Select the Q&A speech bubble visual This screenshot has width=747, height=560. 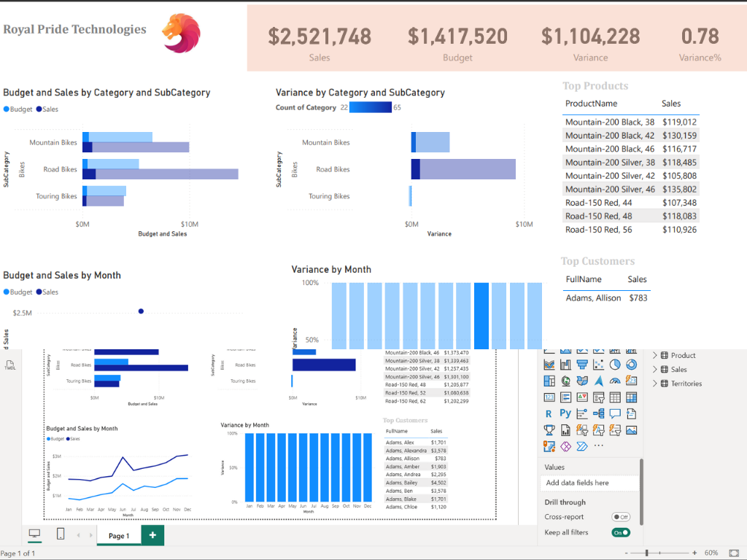tap(615, 414)
